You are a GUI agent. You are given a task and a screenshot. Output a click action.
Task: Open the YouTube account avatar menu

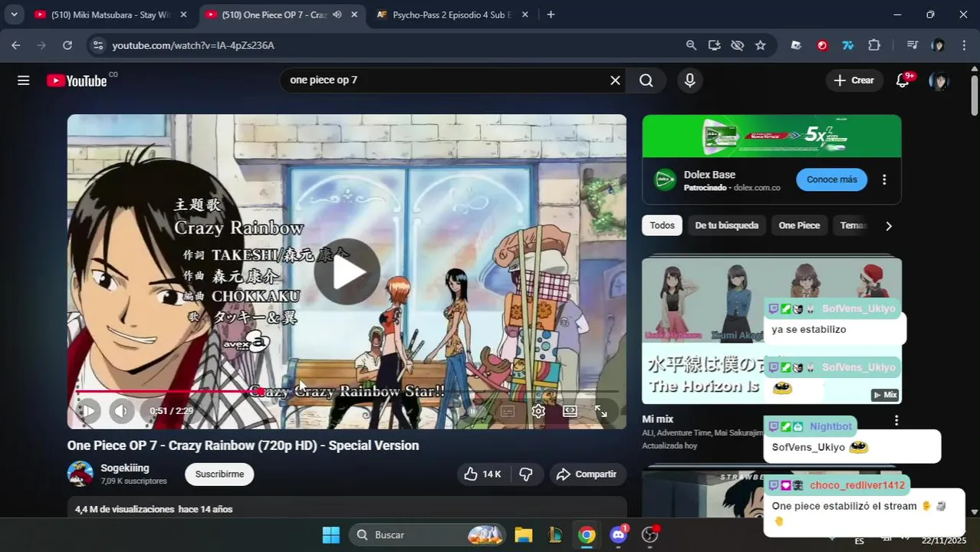click(939, 80)
